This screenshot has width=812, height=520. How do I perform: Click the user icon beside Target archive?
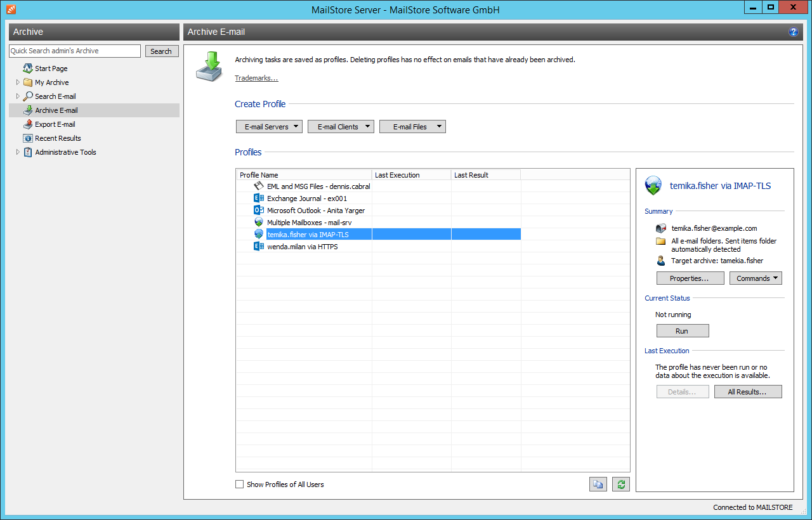661,261
